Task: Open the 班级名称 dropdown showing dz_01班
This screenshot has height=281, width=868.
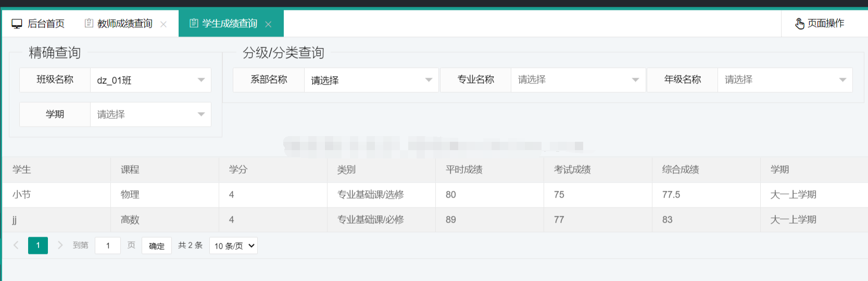Action: tap(150, 80)
